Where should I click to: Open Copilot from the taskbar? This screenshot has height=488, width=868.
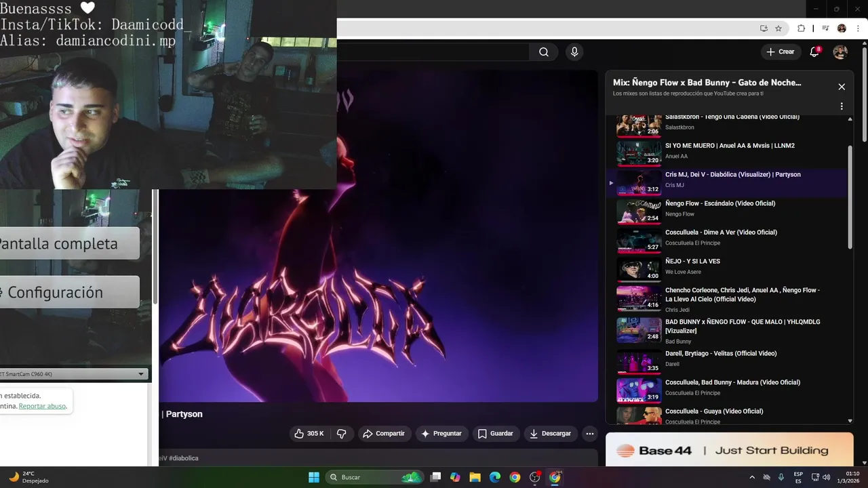455,477
